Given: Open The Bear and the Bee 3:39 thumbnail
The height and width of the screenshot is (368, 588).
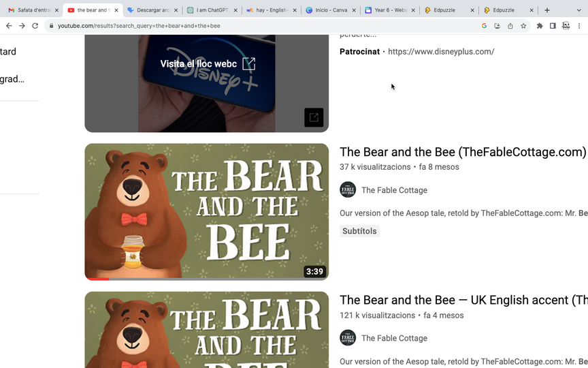Looking at the screenshot, I should [207, 212].
